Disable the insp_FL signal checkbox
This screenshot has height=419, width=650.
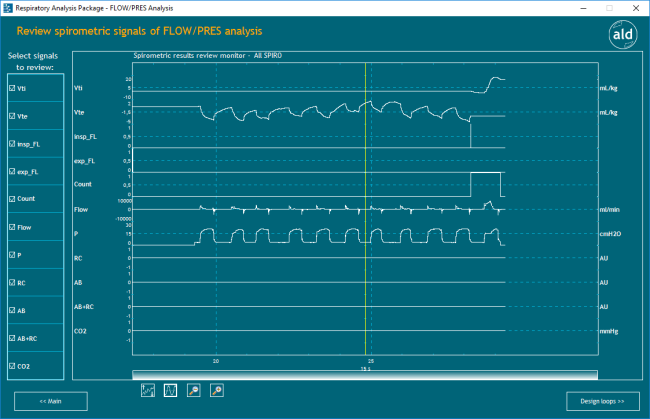pyautogui.click(x=12, y=145)
